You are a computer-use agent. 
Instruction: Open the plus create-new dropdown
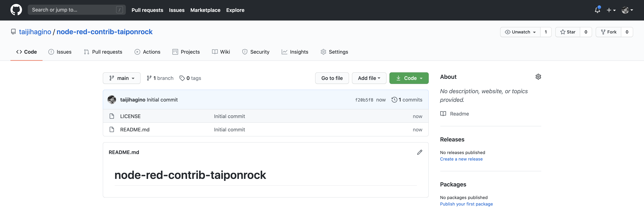[x=611, y=10]
